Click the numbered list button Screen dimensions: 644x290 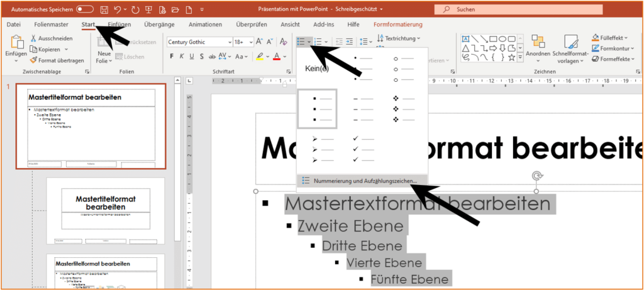click(x=318, y=42)
